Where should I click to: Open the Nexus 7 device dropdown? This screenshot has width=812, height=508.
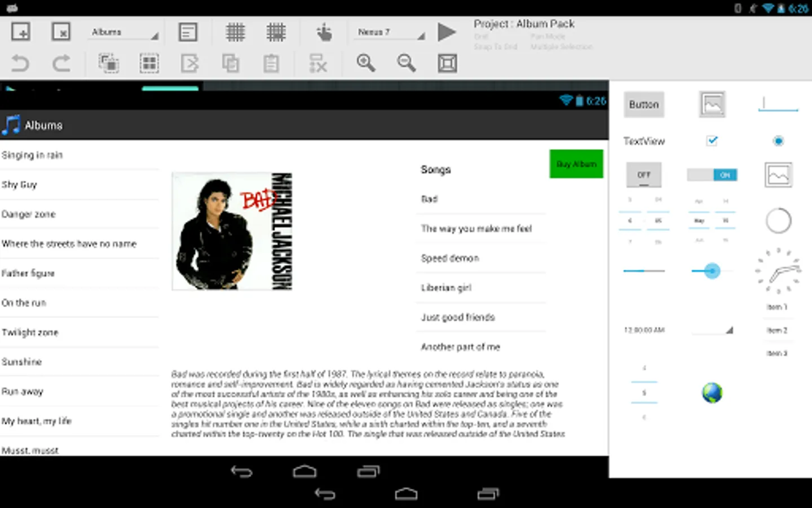pos(390,32)
